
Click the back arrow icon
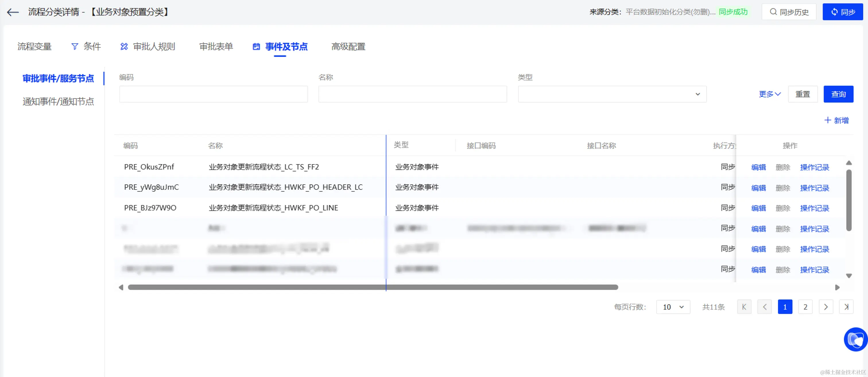pyautogui.click(x=13, y=12)
